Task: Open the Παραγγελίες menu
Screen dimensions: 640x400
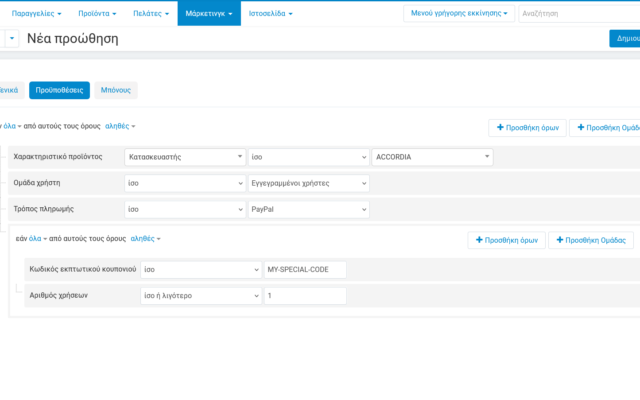Action: 33,14
